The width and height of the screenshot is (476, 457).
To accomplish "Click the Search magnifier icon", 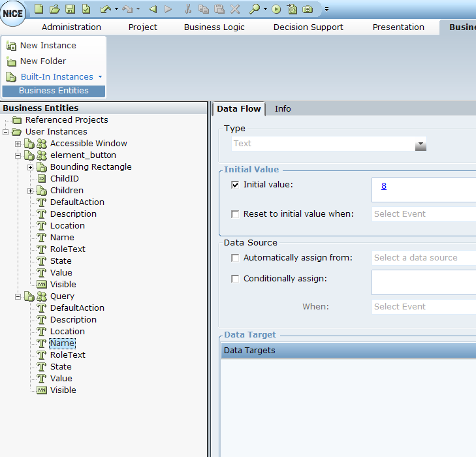I will tap(255, 9).
